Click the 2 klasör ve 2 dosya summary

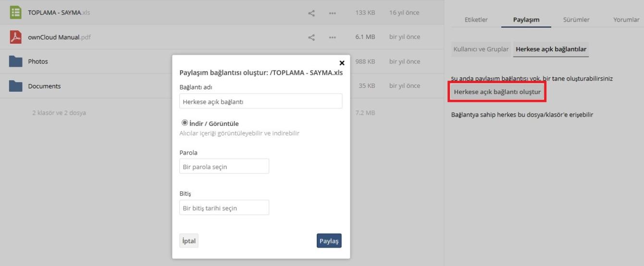pos(59,113)
